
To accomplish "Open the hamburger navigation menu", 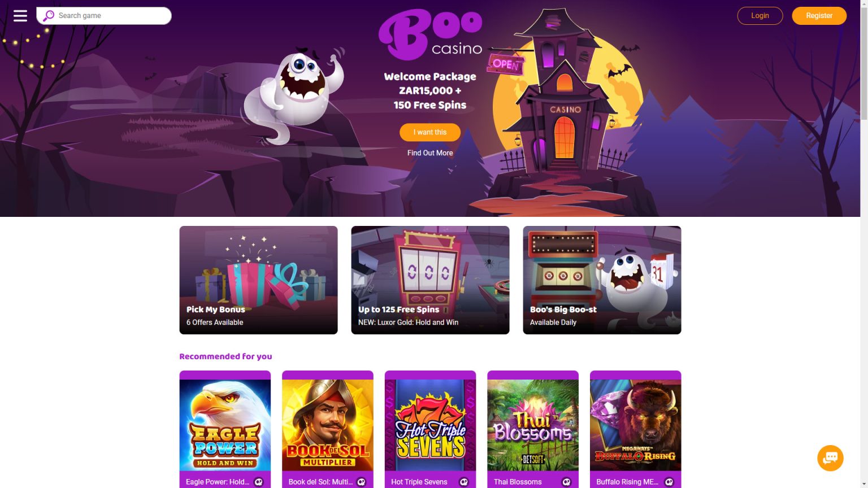I will (20, 16).
